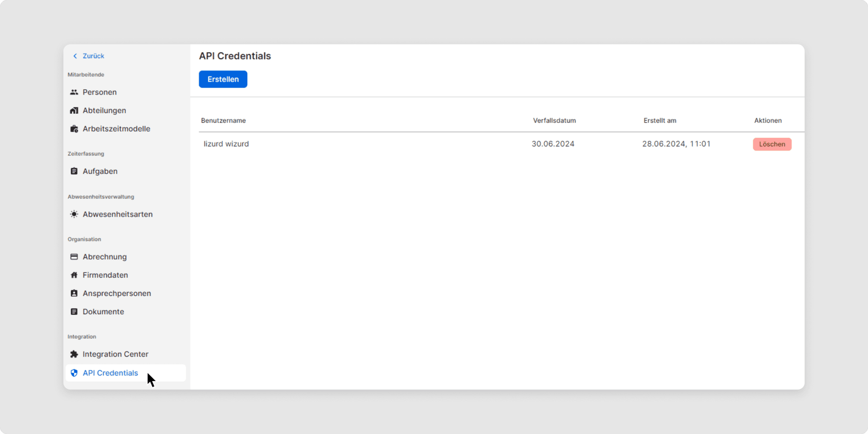The height and width of the screenshot is (434, 868).
Task: Open Dokumente in the sidebar
Action: pyautogui.click(x=103, y=312)
